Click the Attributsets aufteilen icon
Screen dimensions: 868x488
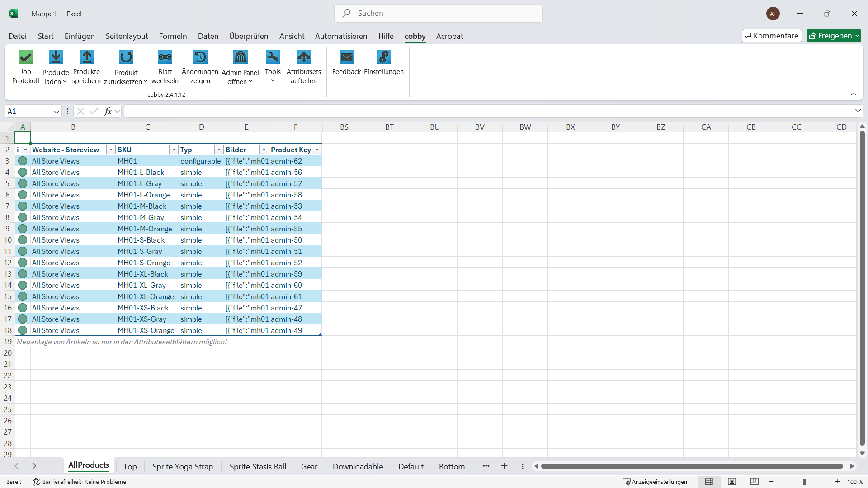304,57
